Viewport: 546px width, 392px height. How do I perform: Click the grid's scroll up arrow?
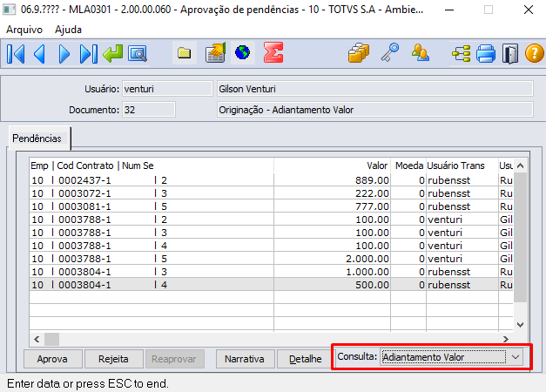pos(520,166)
